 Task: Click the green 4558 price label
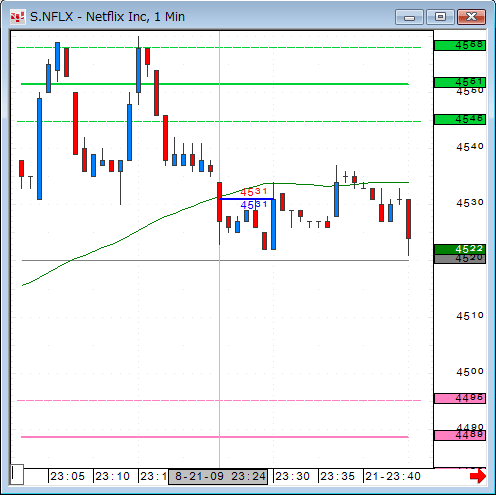coord(460,45)
